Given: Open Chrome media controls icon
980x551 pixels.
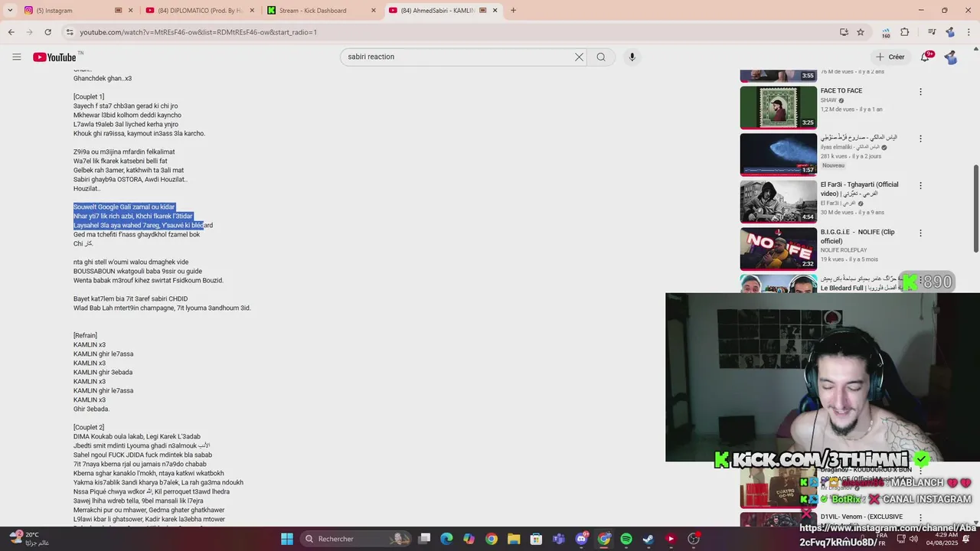Looking at the screenshot, I should (932, 32).
